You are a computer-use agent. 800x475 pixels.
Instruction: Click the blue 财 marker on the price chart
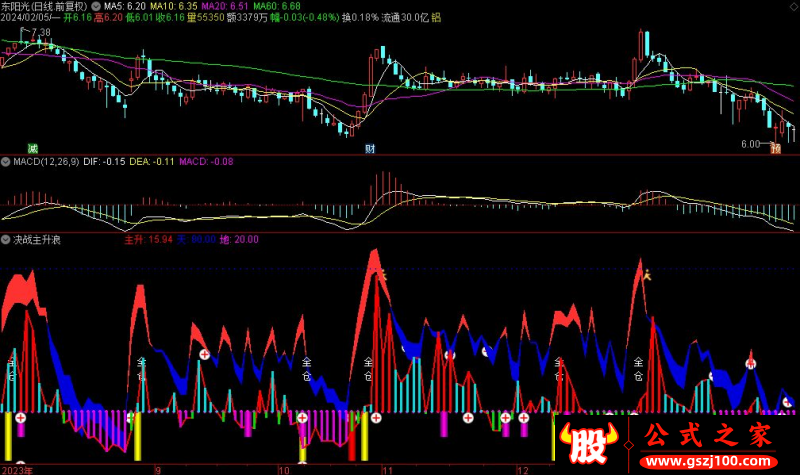pyautogui.click(x=370, y=149)
